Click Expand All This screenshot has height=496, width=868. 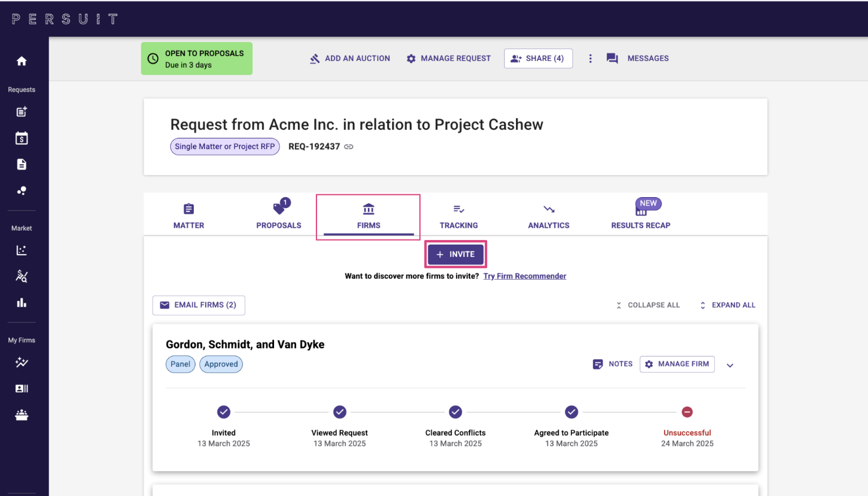coord(727,305)
